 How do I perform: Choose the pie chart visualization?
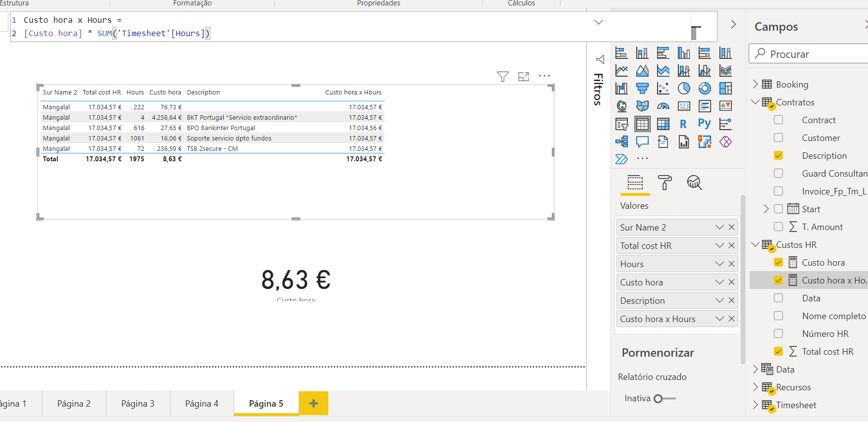(x=684, y=89)
